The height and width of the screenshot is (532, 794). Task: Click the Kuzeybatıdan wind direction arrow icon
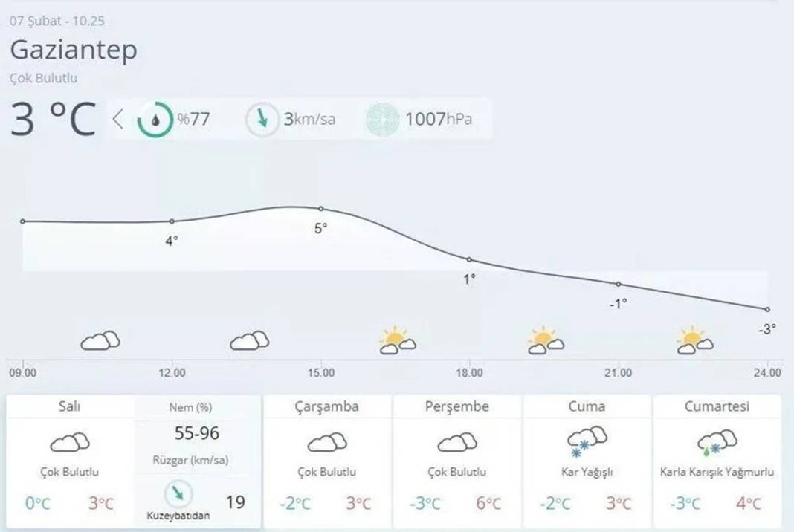click(x=177, y=493)
